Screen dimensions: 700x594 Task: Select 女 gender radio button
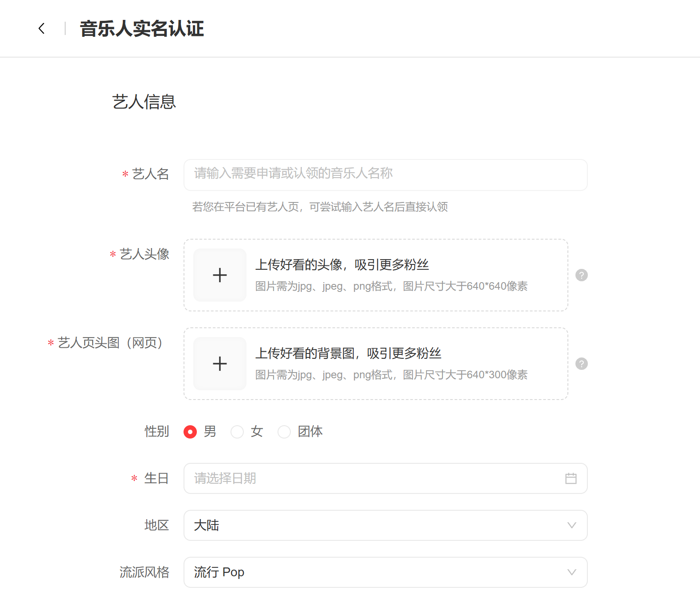pyautogui.click(x=237, y=432)
